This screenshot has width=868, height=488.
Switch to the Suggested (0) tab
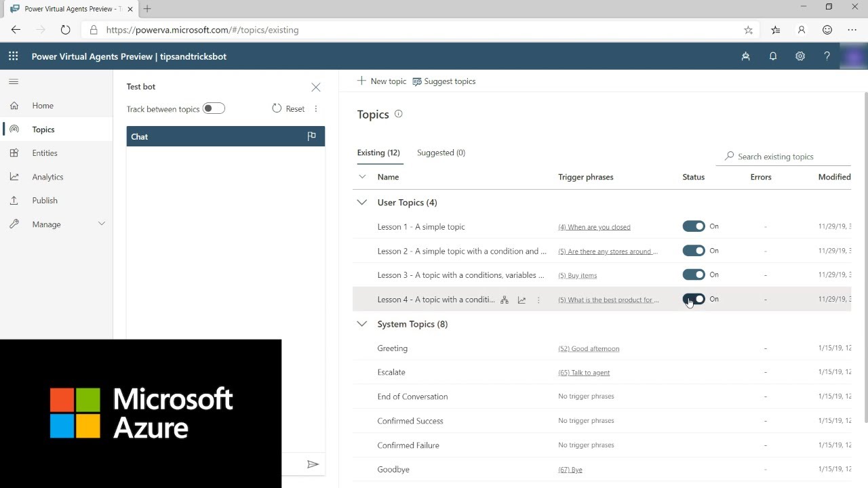pyautogui.click(x=441, y=152)
